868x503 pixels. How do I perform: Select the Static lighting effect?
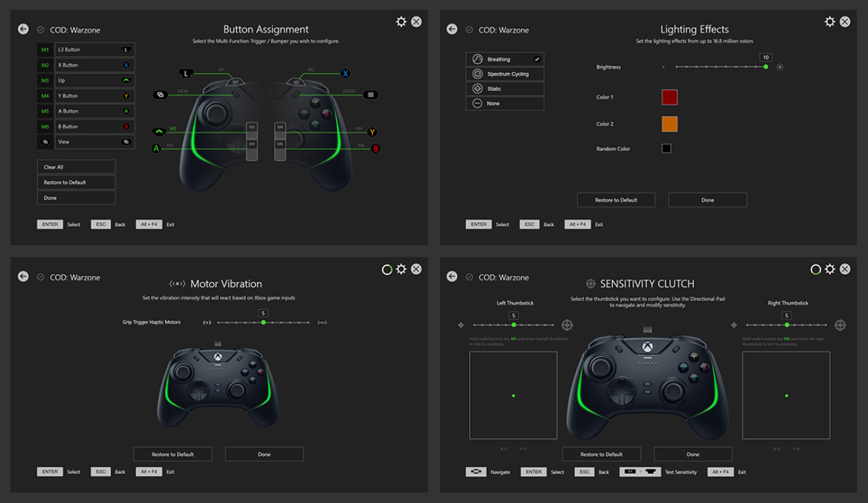[505, 88]
